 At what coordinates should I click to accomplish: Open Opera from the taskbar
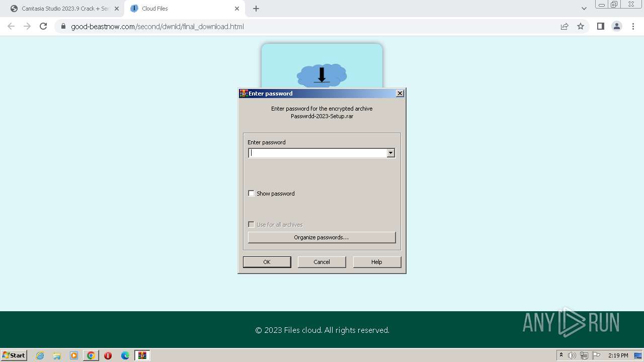click(108, 355)
